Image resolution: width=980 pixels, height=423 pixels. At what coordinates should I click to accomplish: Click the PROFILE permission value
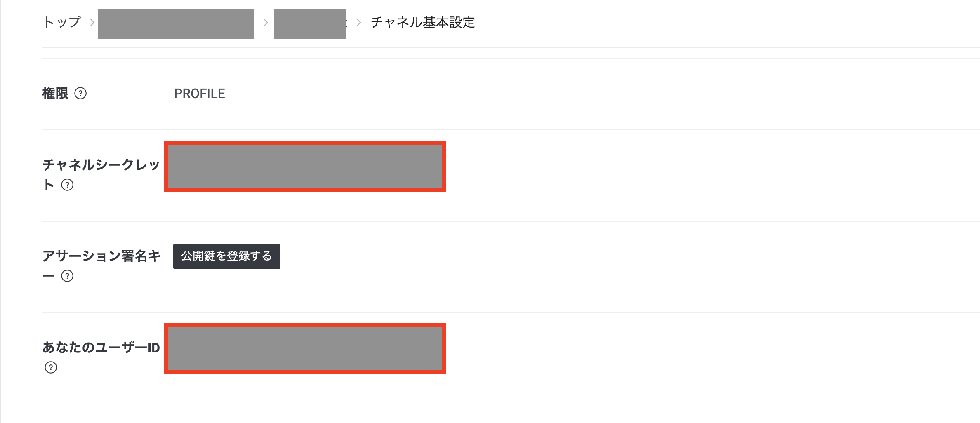(199, 94)
